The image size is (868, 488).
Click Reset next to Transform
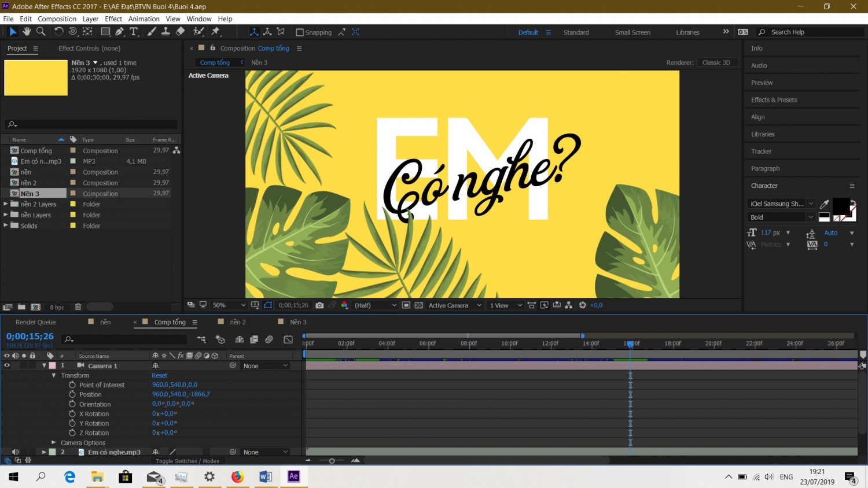click(159, 375)
